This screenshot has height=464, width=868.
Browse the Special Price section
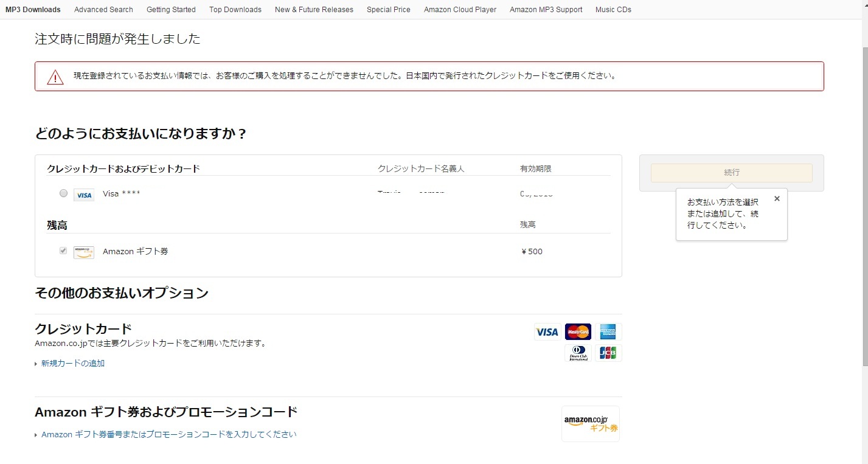(389, 10)
